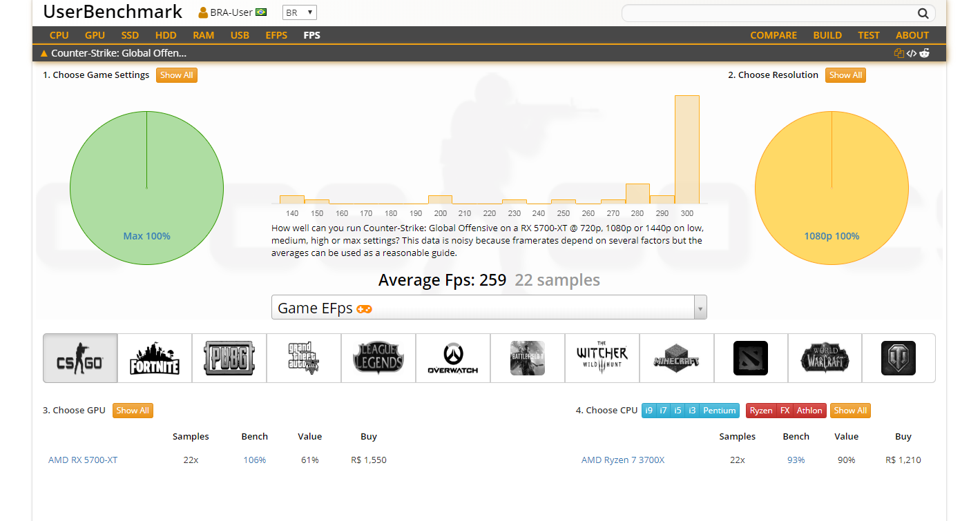Go to the TEST page

(x=869, y=35)
